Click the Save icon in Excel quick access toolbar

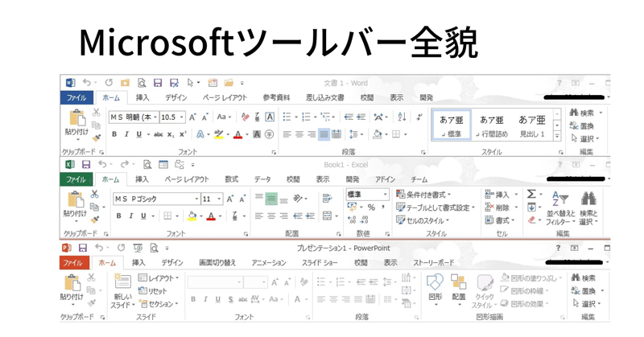tap(86, 165)
